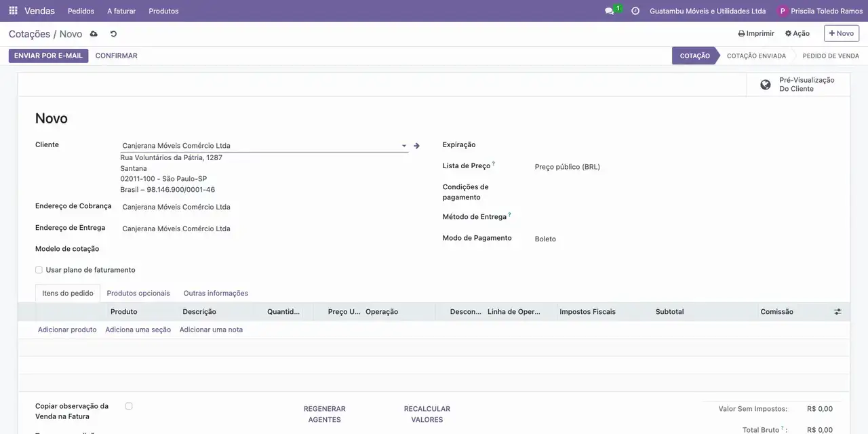
Task: Open the Endereço de Cobrança field
Action: pyautogui.click(x=265, y=207)
